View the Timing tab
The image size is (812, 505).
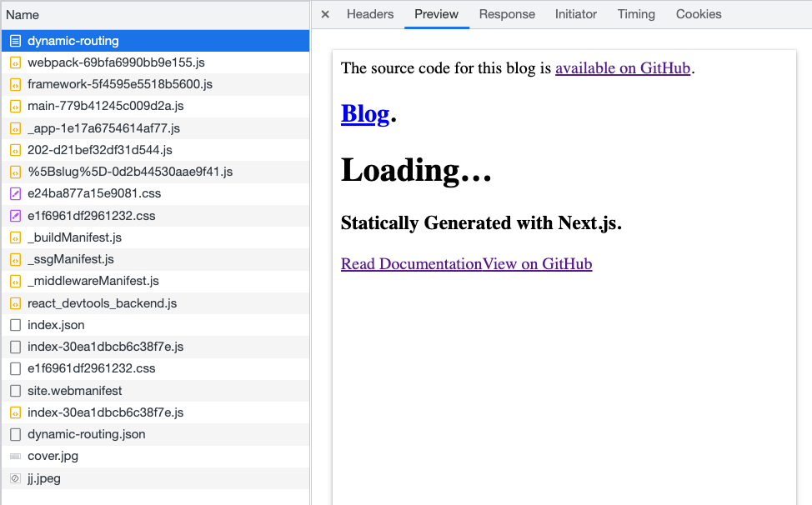tap(636, 14)
